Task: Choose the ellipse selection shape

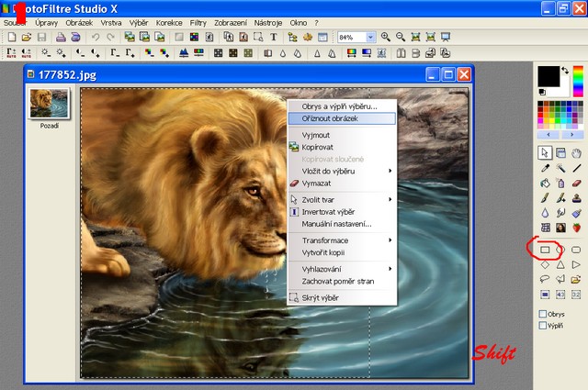Action: tap(560, 250)
